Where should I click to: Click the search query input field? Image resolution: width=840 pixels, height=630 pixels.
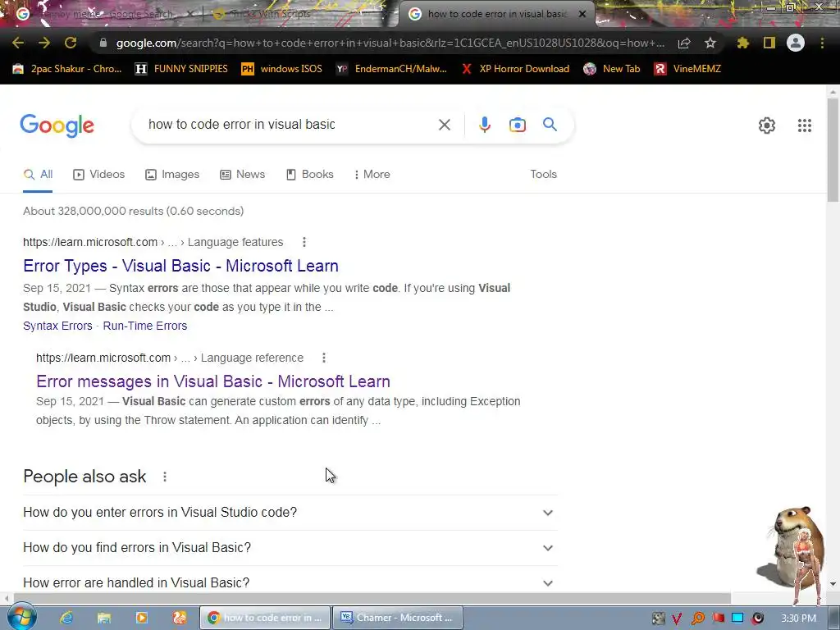[x=286, y=125]
